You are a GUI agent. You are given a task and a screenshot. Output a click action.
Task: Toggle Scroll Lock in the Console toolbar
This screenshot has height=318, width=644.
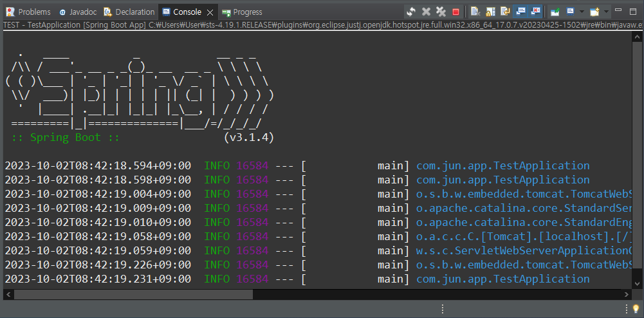pos(490,12)
